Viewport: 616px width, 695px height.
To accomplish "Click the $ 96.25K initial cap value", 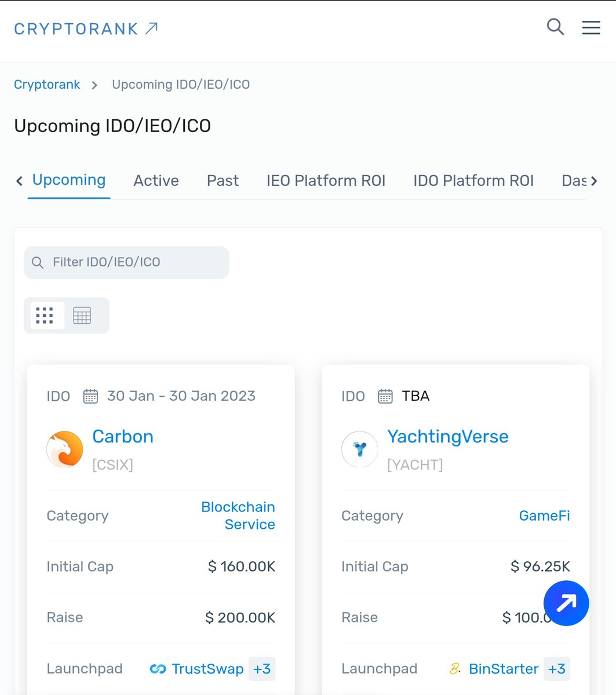I will tap(540, 566).
